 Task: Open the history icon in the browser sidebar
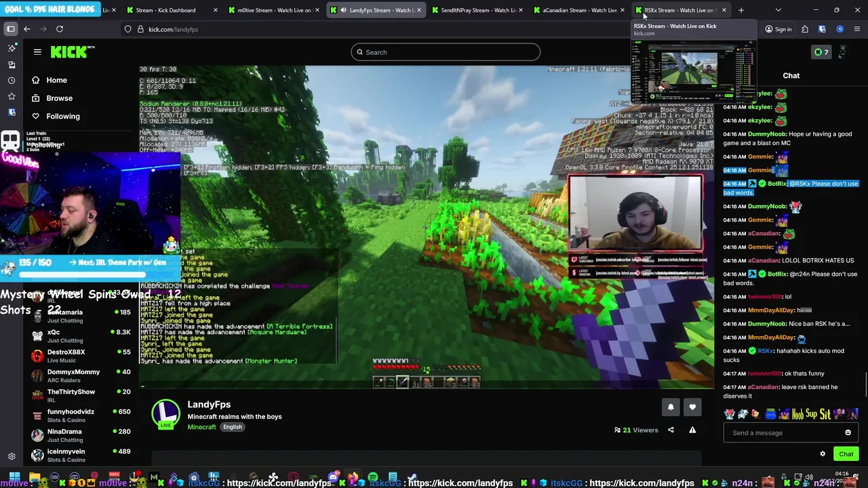tap(12, 80)
